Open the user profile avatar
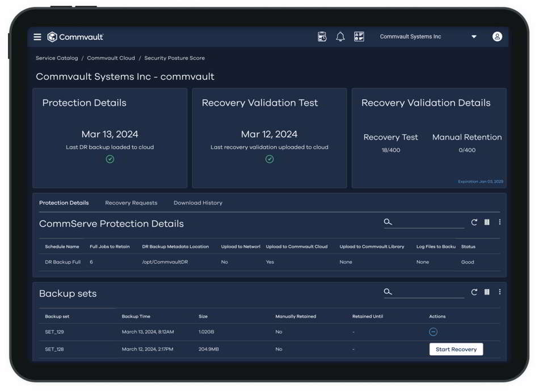539x392 pixels. pyautogui.click(x=497, y=36)
